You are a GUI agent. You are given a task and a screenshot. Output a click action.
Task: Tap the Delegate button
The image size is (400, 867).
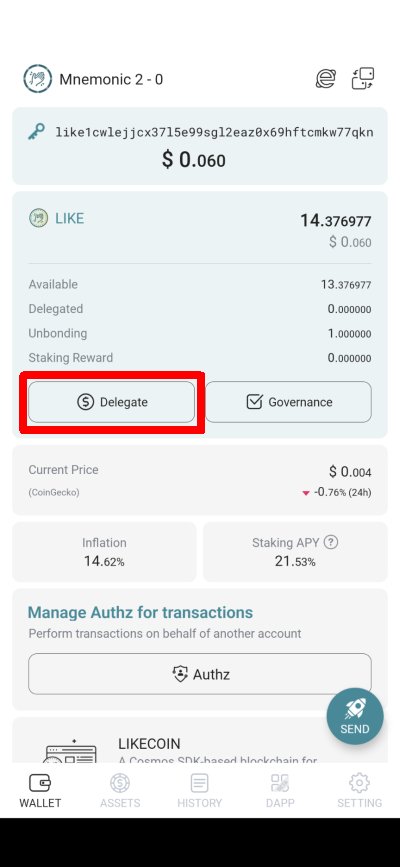click(112, 402)
